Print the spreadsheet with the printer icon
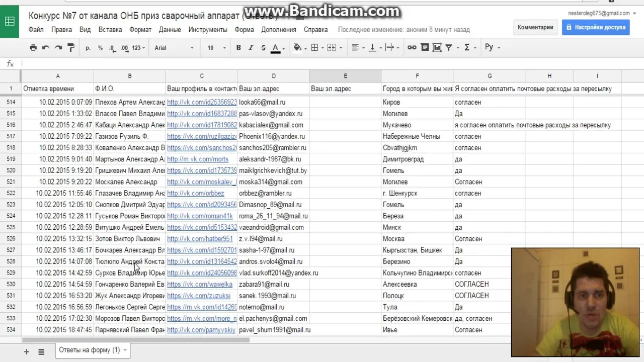 click(33, 48)
